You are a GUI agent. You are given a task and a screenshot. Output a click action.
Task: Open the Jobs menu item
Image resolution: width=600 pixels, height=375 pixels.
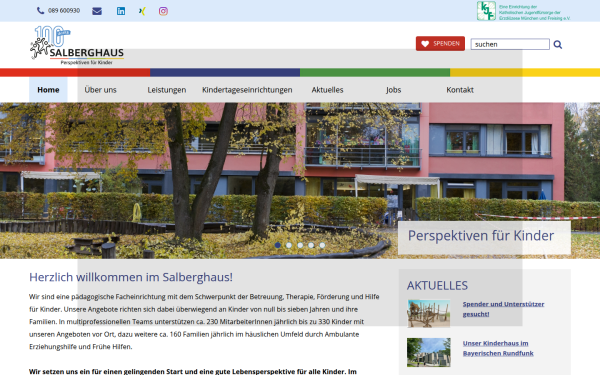pyautogui.click(x=393, y=90)
